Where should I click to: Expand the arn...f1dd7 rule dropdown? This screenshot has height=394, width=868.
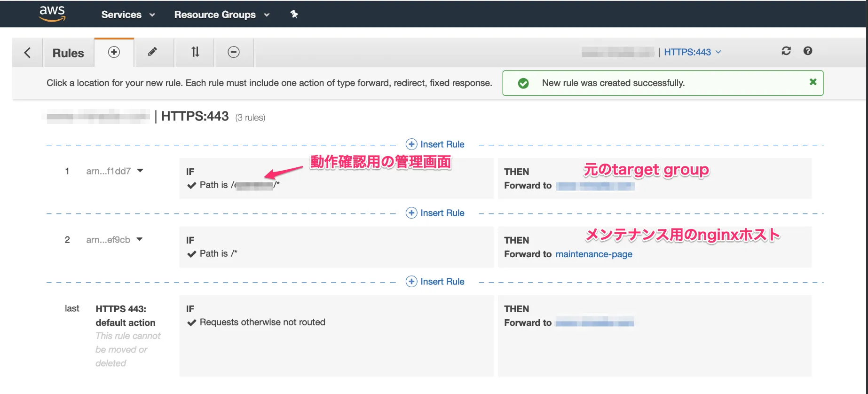click(x=140, y=171)
